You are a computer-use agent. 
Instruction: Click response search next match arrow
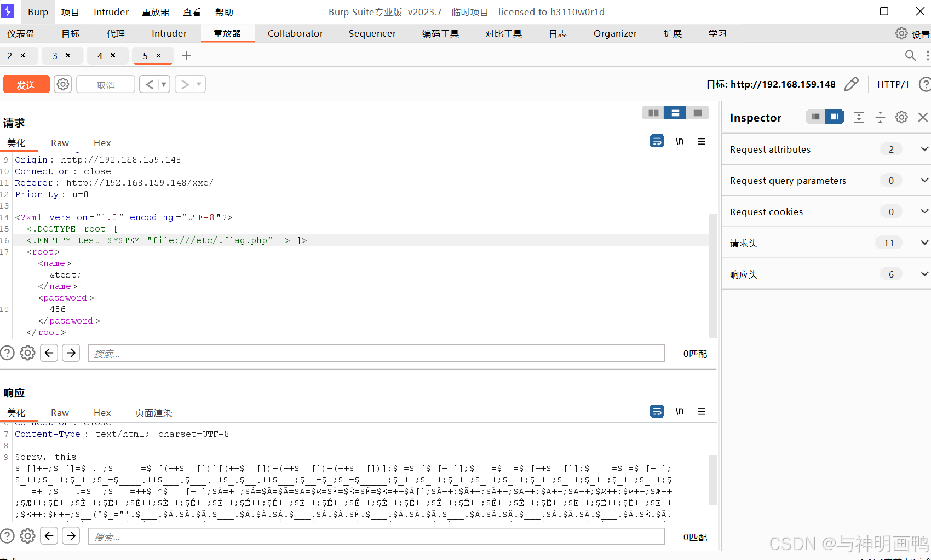pyautogui.click(x=71, y=536)
